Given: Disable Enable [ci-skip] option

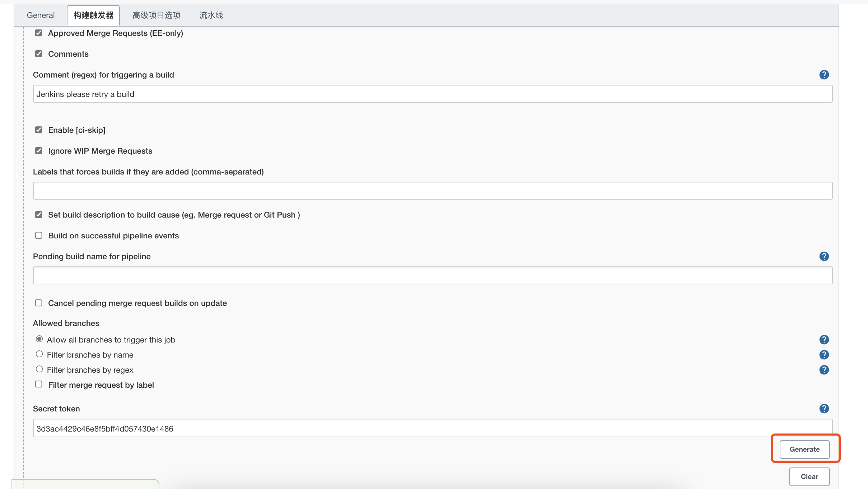Looking at the screenshot, I should (39, 130).
